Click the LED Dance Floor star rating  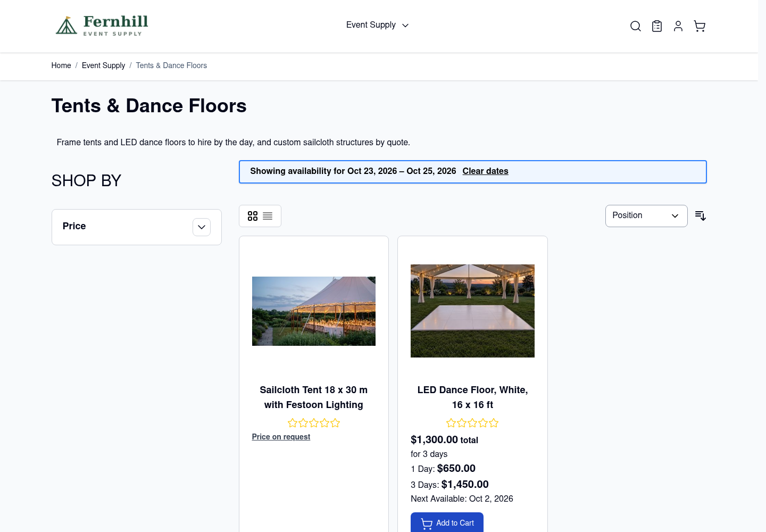click(472, 423)
